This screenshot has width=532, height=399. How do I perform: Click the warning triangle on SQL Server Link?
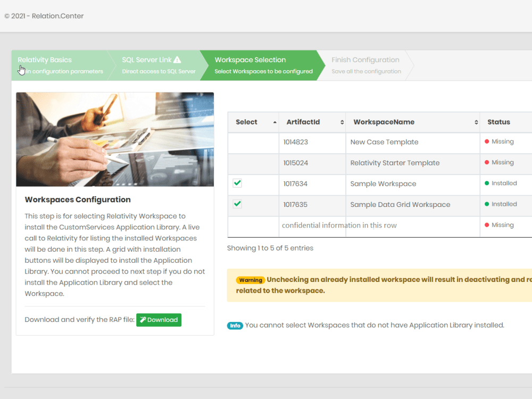coord(177,60)
